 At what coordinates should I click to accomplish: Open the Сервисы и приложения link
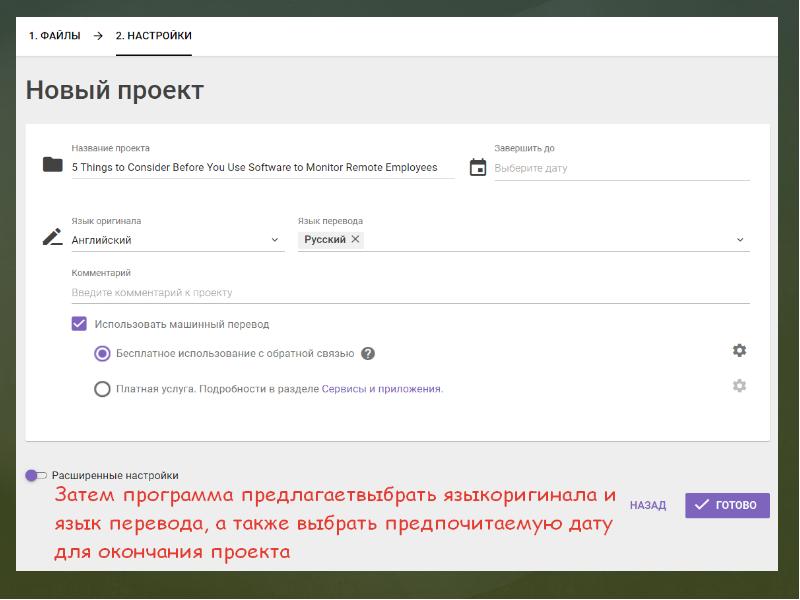(381, 389)
